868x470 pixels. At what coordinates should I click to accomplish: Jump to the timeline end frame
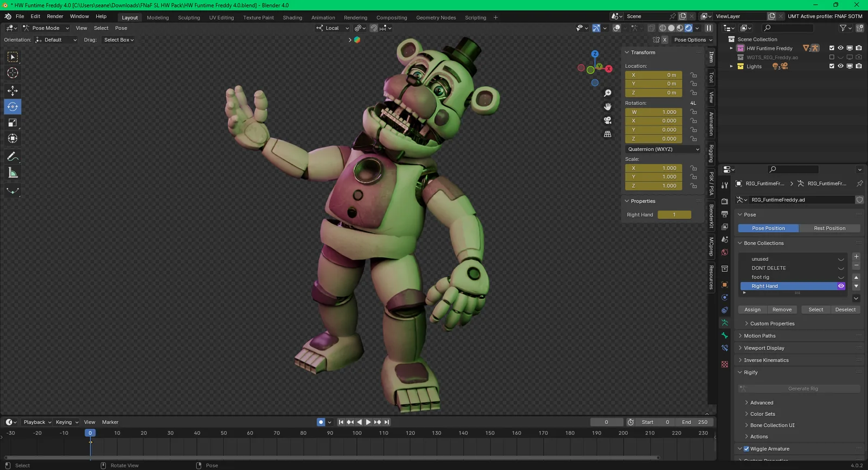coord(387,422)
